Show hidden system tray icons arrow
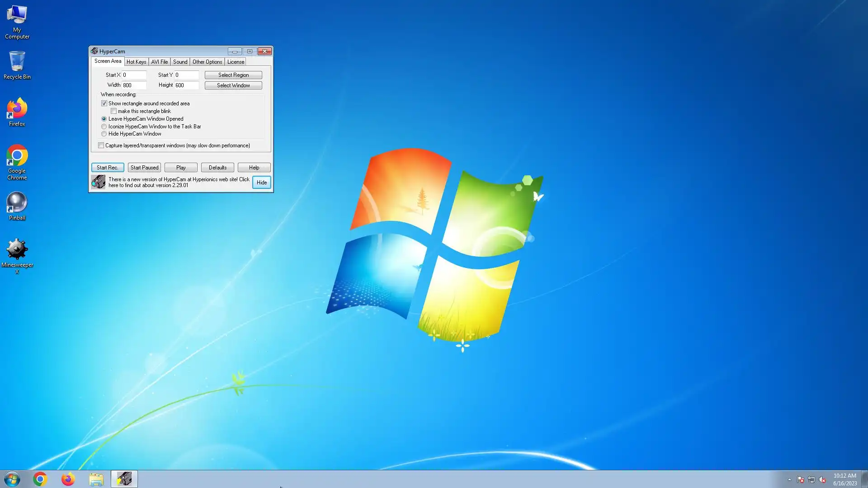Viewport: 868px width, 488px height. click(x=789, y=479)
